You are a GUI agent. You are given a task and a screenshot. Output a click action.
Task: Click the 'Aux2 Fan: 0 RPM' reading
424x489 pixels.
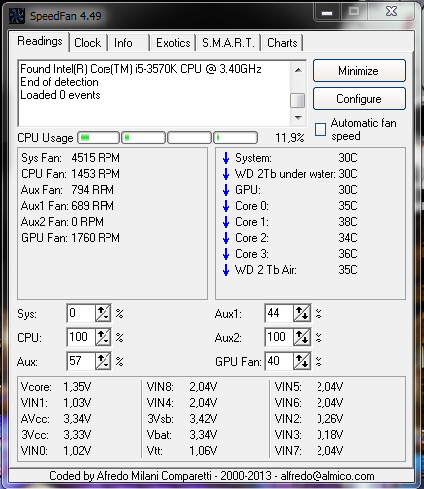(x=62, y=222)
